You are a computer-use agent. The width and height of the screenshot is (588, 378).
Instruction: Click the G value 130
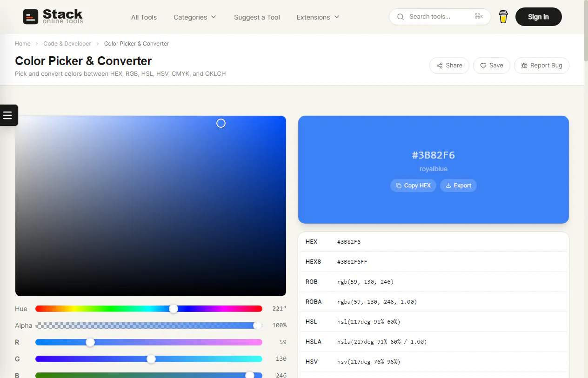click(x=281, y=359)
